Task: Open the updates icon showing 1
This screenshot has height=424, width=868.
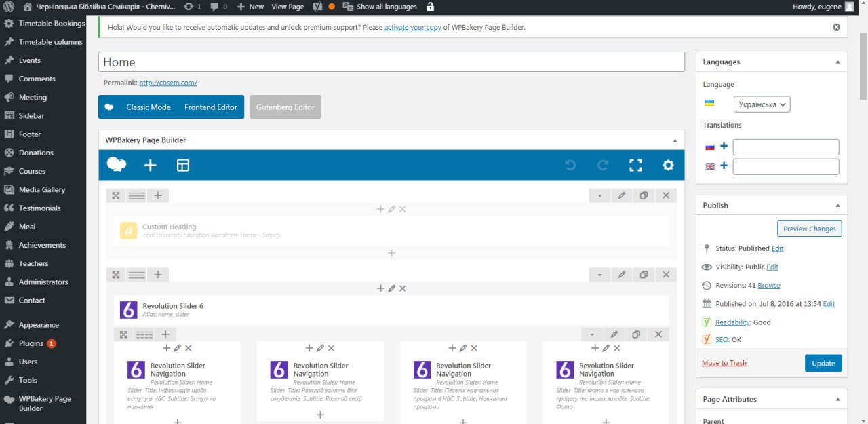Action: [x=192, y=7]
